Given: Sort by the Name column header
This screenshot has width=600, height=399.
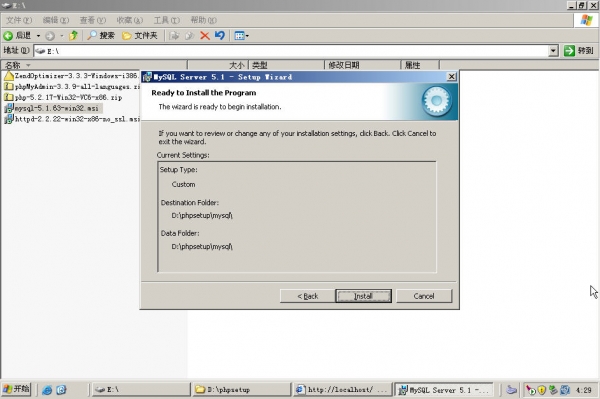Looking at the screenshot, I should [94, 65].
